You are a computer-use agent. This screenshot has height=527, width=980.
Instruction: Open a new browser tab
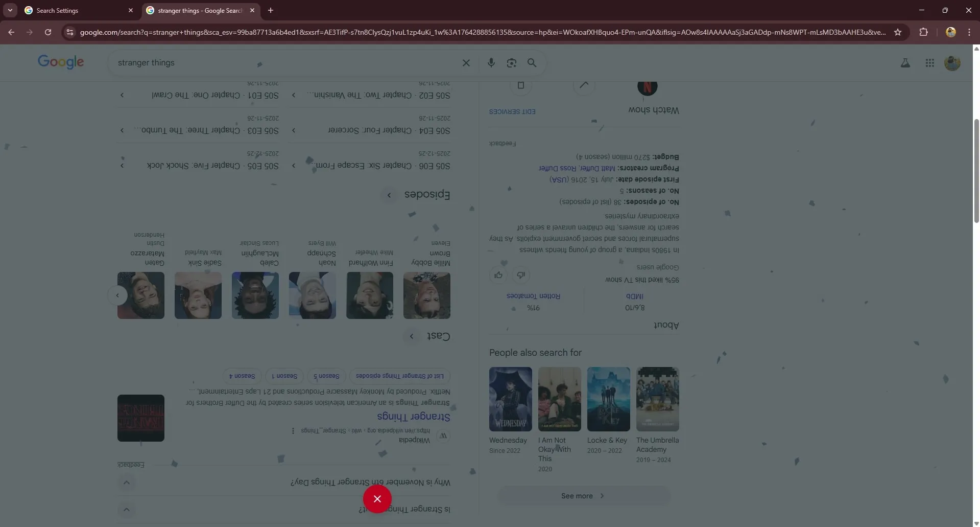tap(271, 10)
